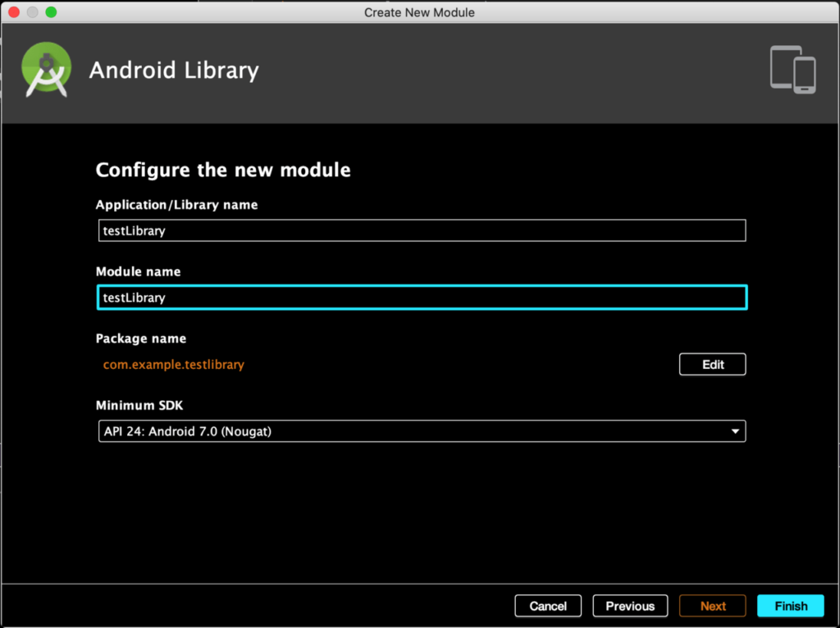Click the phone and tablet device icon
Screen dimensions: 840x628
coord(793,70)
